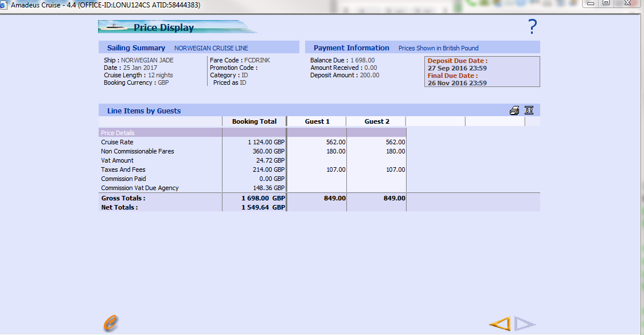Click the Fare Code FCDRINK value
This screenshot has width=644, height=335.
[257, 60]
